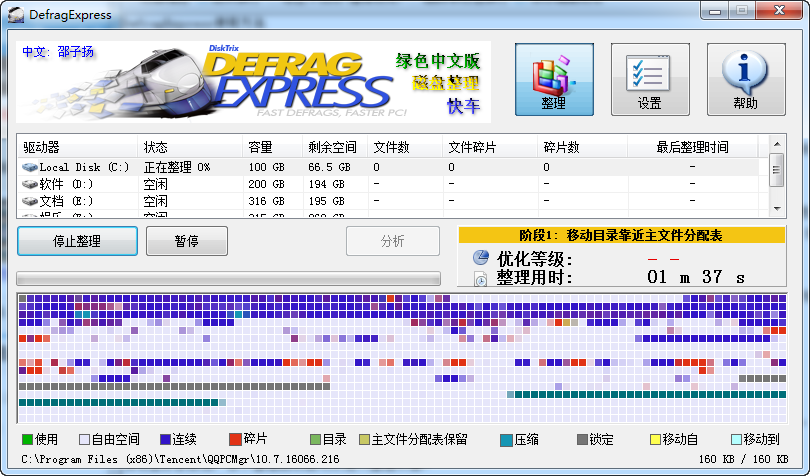Sort by 容量 column header
This screenshot has height=476, width=810.
(273, 147)
